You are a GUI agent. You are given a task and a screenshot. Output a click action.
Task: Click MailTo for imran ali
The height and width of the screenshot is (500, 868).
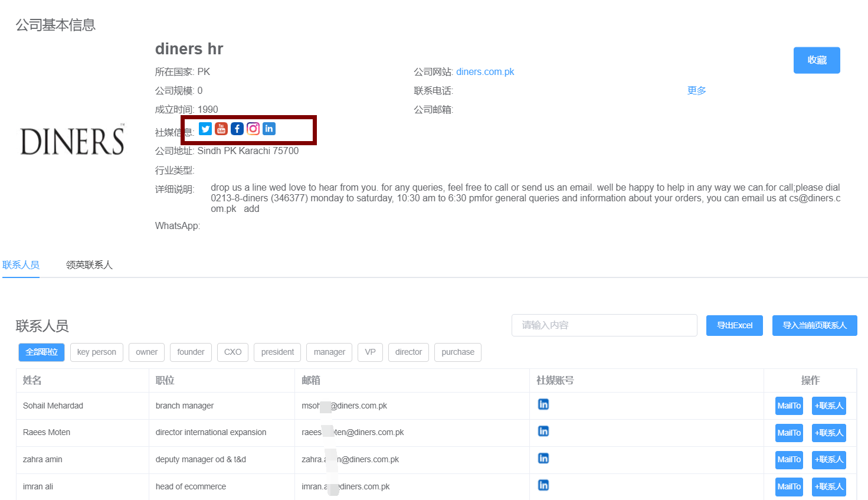(x=789, y=486)
